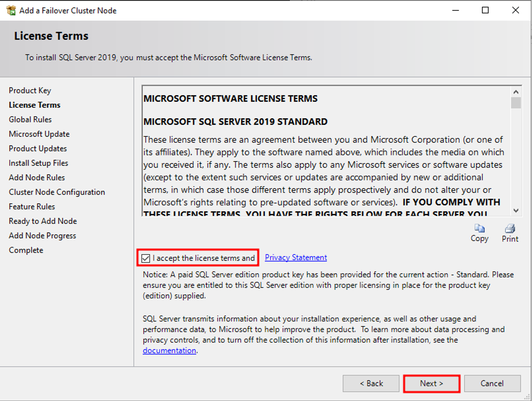Image resolution: width=532 pixels, height=401 pixels.
Task: Click the license text scroll down arrow
Action: click(516, 210)
